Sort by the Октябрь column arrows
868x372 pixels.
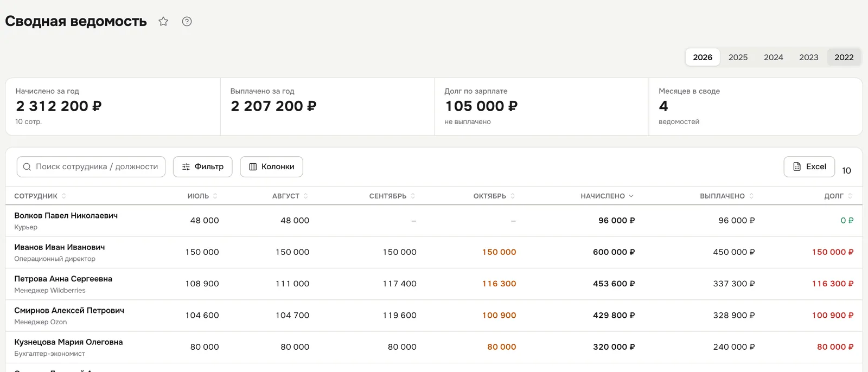(513, 196)
